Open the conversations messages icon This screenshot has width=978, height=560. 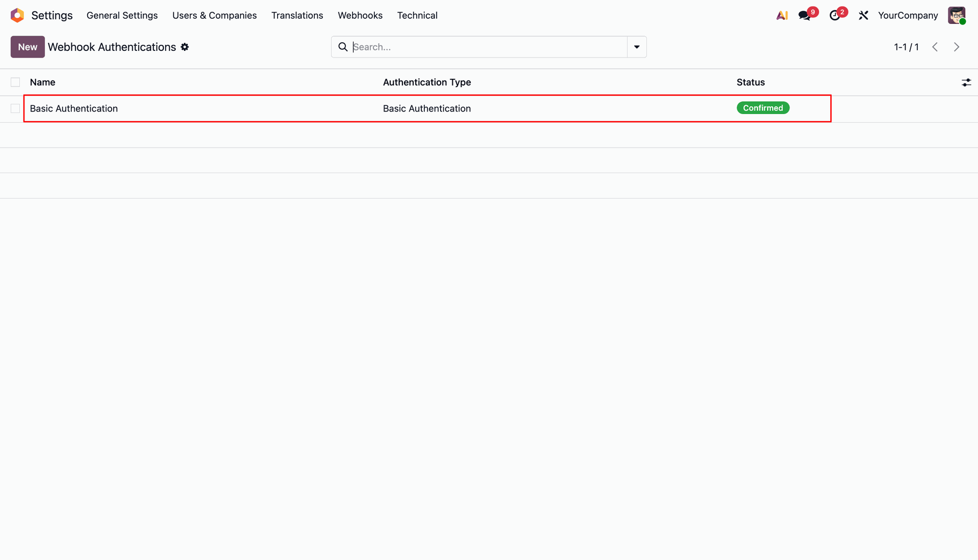(805, 15)
